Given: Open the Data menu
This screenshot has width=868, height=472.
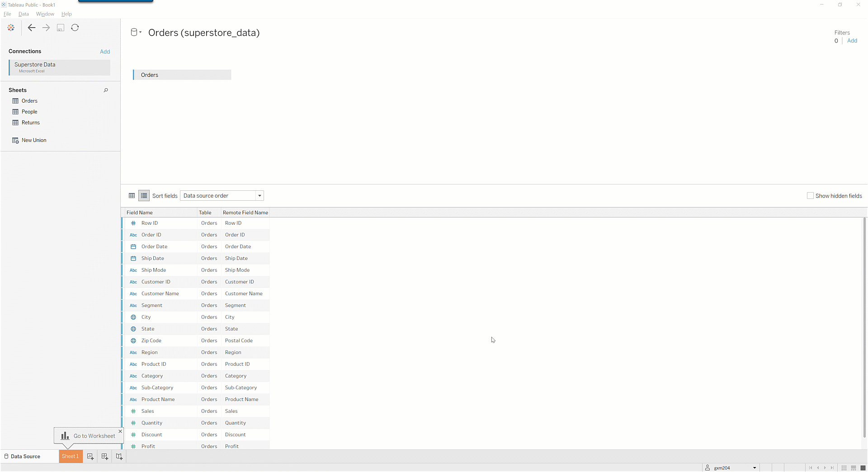Looking at the screenshot, I should pyautogui.click(x=24, y=14).
